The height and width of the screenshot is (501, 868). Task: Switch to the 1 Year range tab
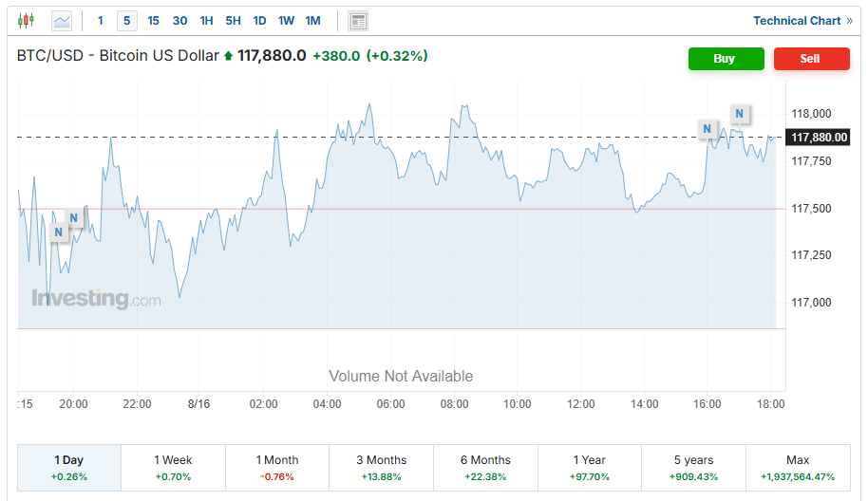click(590, 468)
